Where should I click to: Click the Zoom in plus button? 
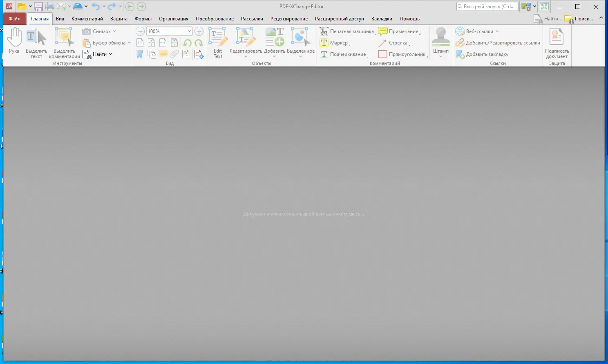coord(199,31)
